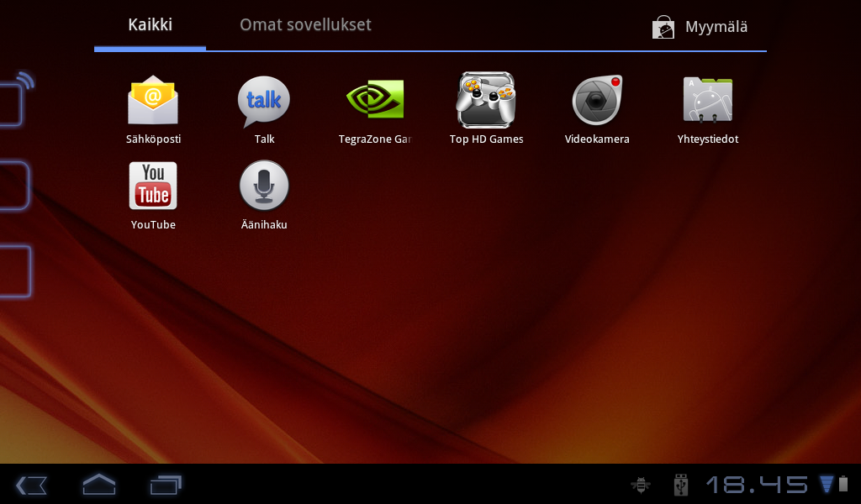Viewport: 861px width, 504px height.
Task: Click the Äänihaku label text
Action: (x=264, y=224)
